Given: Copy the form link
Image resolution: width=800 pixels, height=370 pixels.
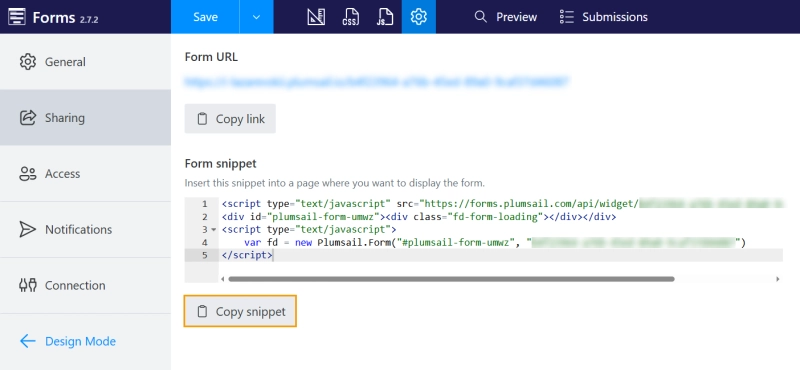Looking at the screenshot, I should tap(230, 119).
